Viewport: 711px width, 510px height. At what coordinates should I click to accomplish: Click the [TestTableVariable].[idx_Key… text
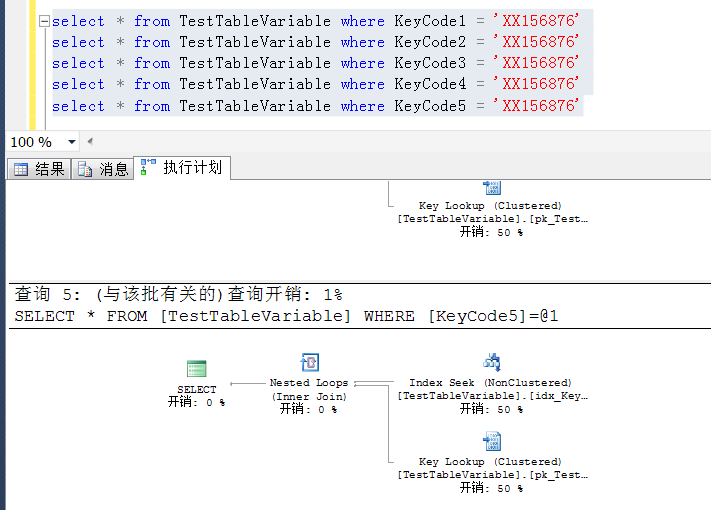tap(492, 396)
